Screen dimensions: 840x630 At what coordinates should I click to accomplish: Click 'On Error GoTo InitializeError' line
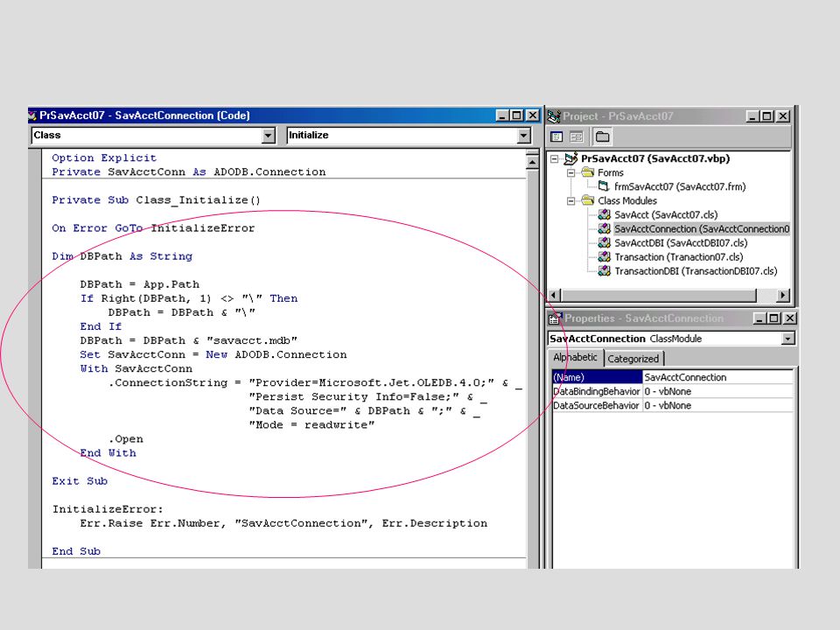153,228
